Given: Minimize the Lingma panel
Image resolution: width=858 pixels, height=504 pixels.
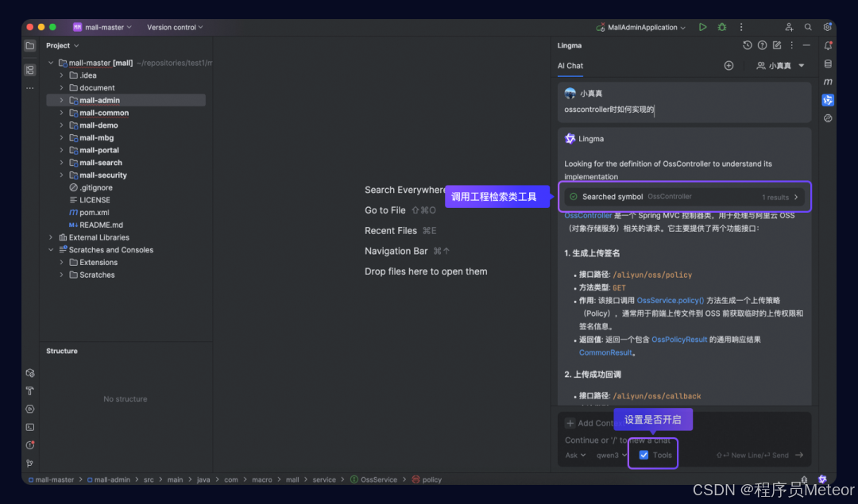Looking at the screenshot, I should [x=806, y=45].
